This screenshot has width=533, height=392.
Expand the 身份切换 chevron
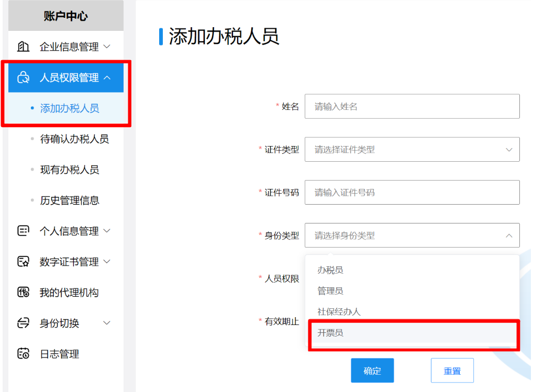107,323
